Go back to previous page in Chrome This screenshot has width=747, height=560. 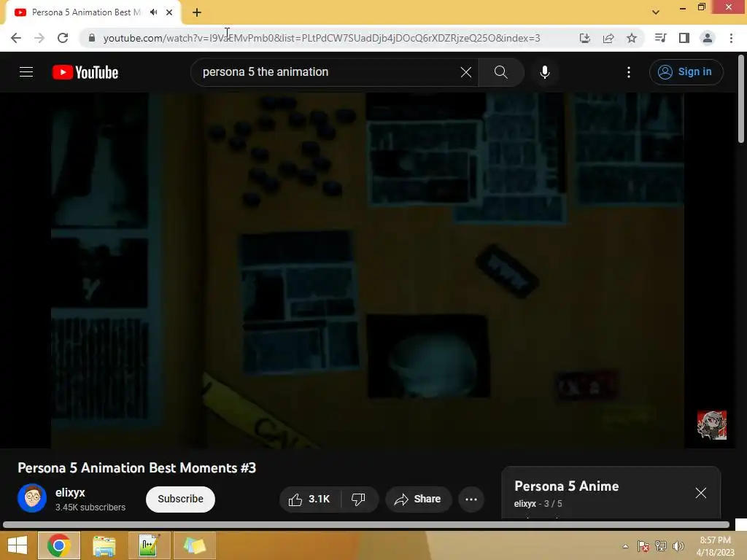[x=16, y=38]
